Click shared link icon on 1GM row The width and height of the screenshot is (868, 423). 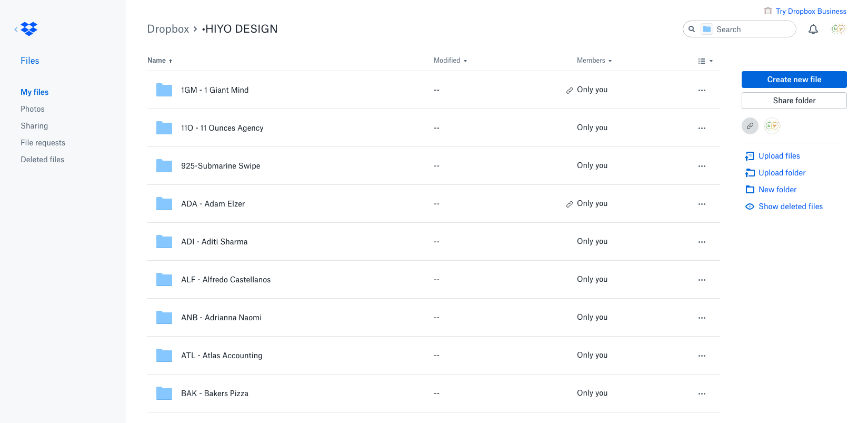tap(570, 91)
